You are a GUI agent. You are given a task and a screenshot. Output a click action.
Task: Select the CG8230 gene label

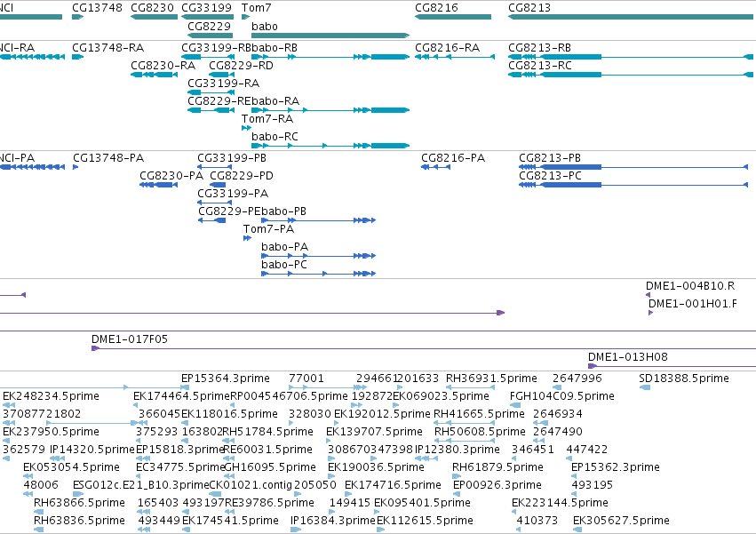tap(153, 8)
